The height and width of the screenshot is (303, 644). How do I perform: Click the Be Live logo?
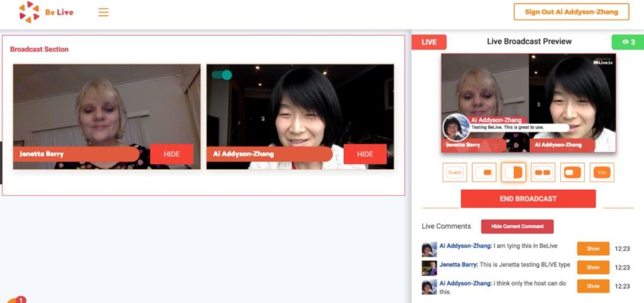pos(47,12)
